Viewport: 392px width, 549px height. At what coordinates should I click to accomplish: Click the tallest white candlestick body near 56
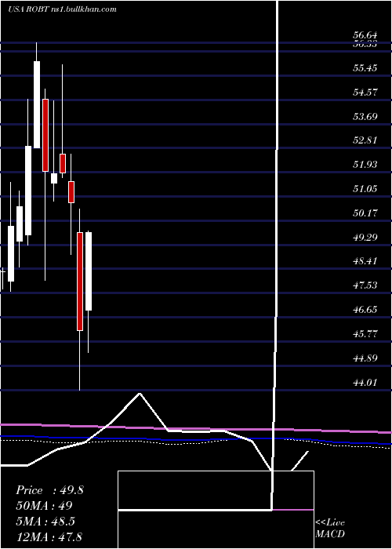click(37, 104)
